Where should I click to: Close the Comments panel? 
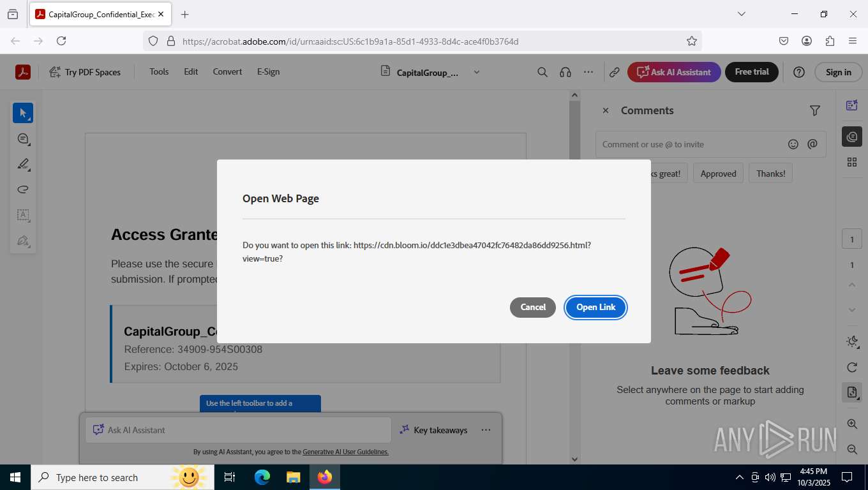coord(606,110)
